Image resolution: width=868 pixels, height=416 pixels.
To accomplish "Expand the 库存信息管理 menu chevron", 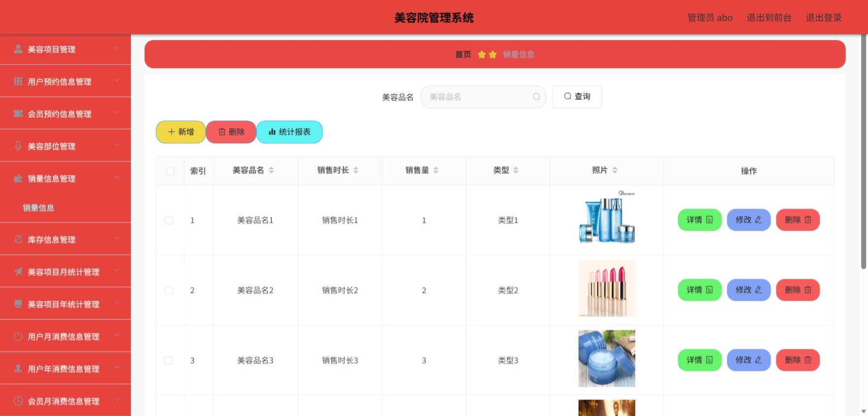I will pos(117,238).
